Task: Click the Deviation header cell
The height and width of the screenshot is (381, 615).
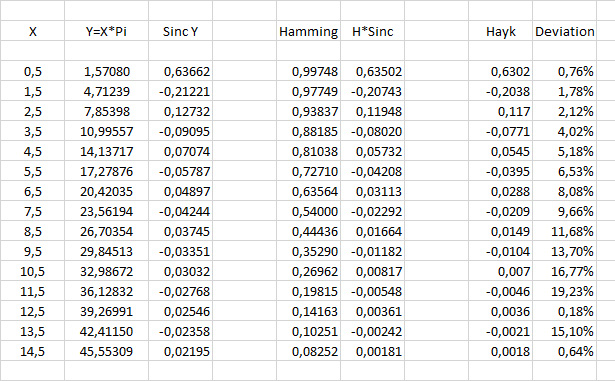Action: point(564,31)
